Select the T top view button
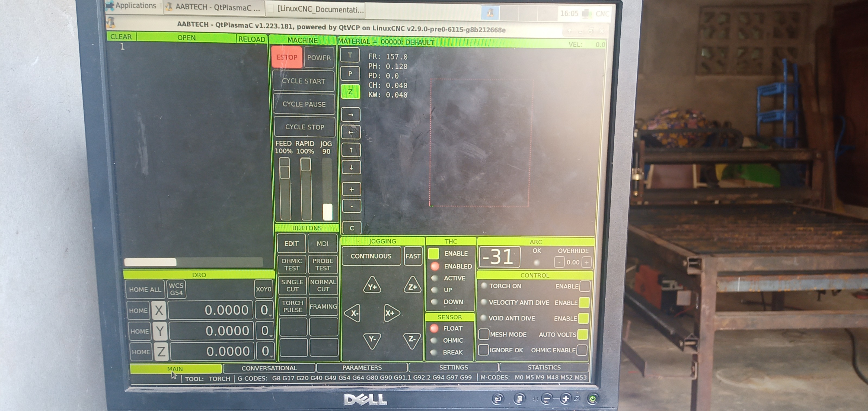Image resolution: width=868 pixels, height=411 pixels. coord(350,55)
